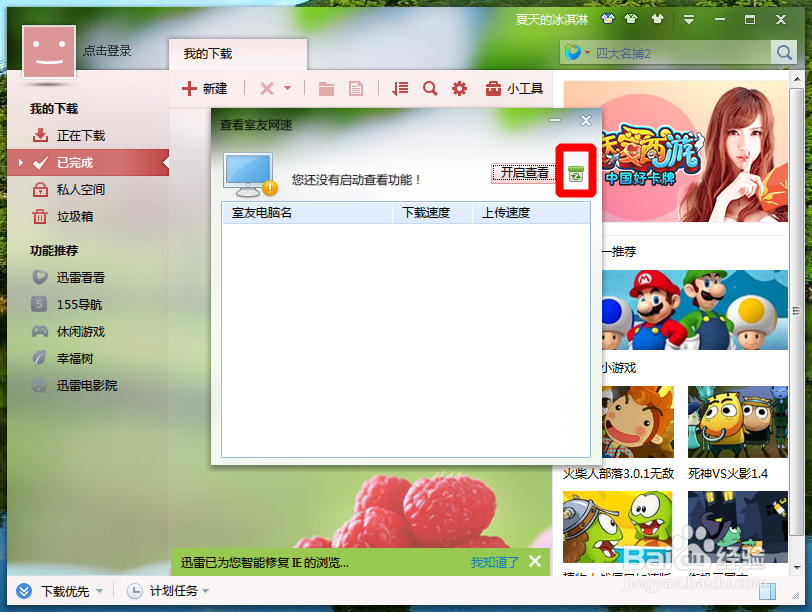The image size is (812, 612).
Task: Expand the 计划任务 scheduled tasks dropdown
Action: point(206,591)
